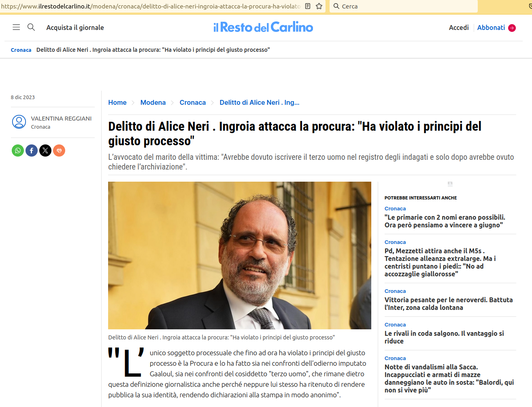532x407 pixels.
Task: Click Accedi to log in
Action: 459,28
